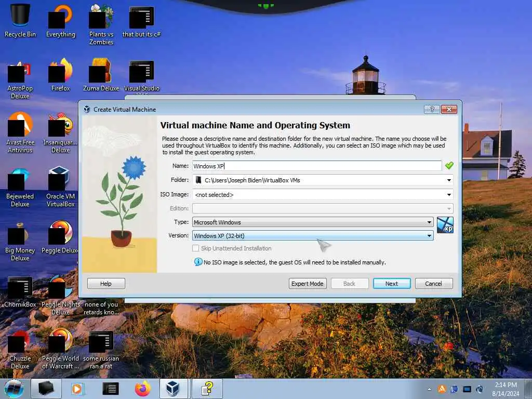Click the Windows Start orb

[14, 389]
